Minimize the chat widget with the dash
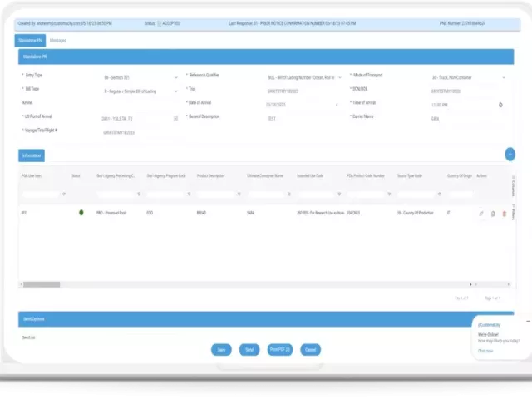The image size is (532, 399). (529, 321)
